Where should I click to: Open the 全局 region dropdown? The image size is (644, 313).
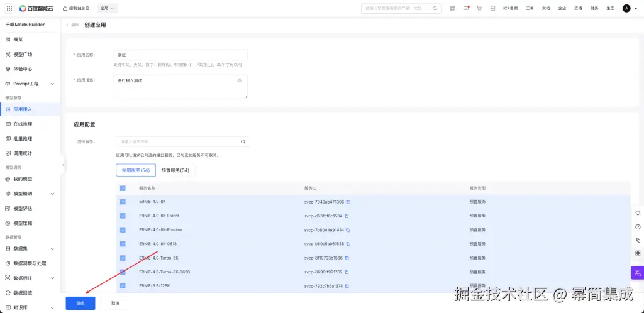[107, 8]
